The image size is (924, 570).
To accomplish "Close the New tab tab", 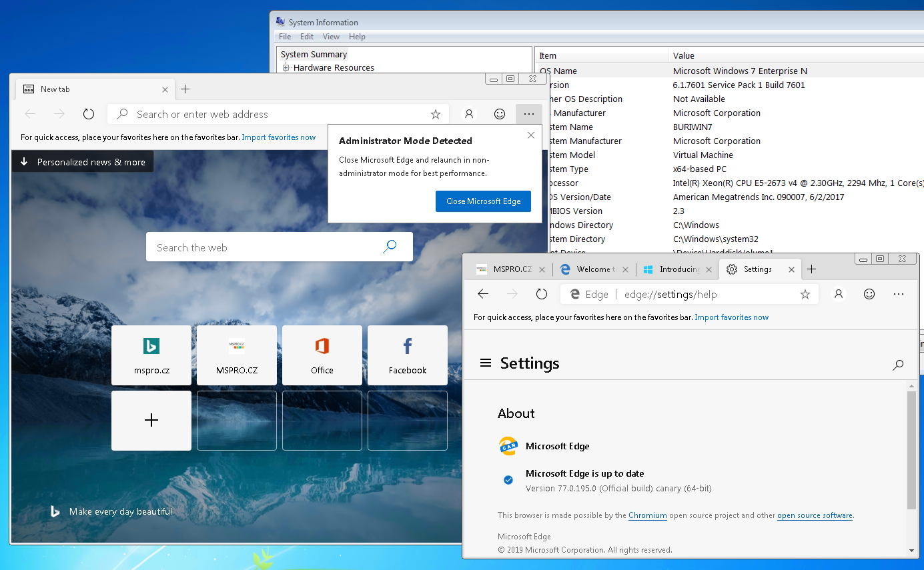I will [165, 89].
